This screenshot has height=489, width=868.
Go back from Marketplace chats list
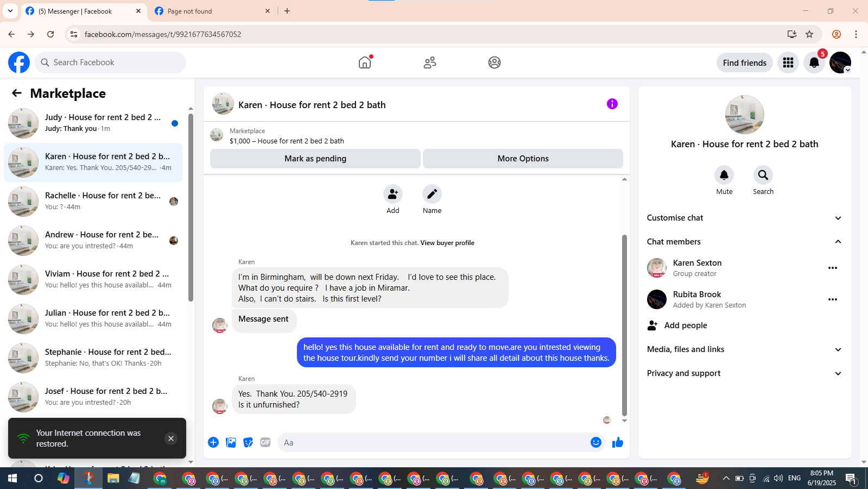point(17,93)
